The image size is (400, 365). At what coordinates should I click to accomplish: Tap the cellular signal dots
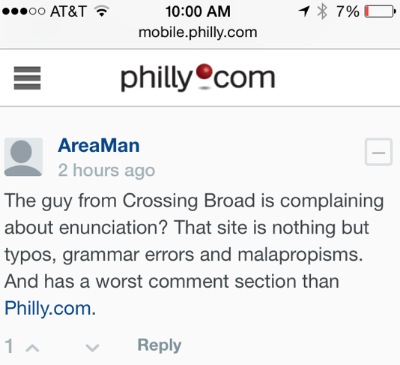point(24,12)
